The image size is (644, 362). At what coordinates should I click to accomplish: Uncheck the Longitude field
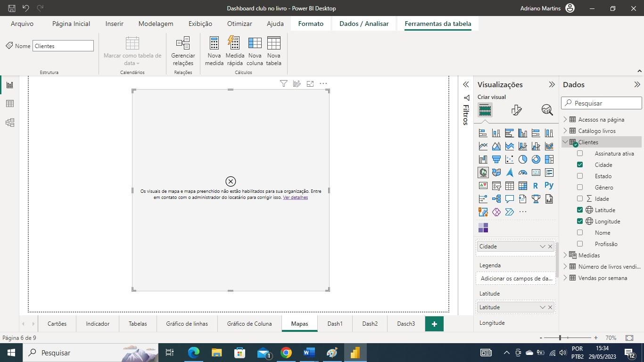(x=580, y=221)
